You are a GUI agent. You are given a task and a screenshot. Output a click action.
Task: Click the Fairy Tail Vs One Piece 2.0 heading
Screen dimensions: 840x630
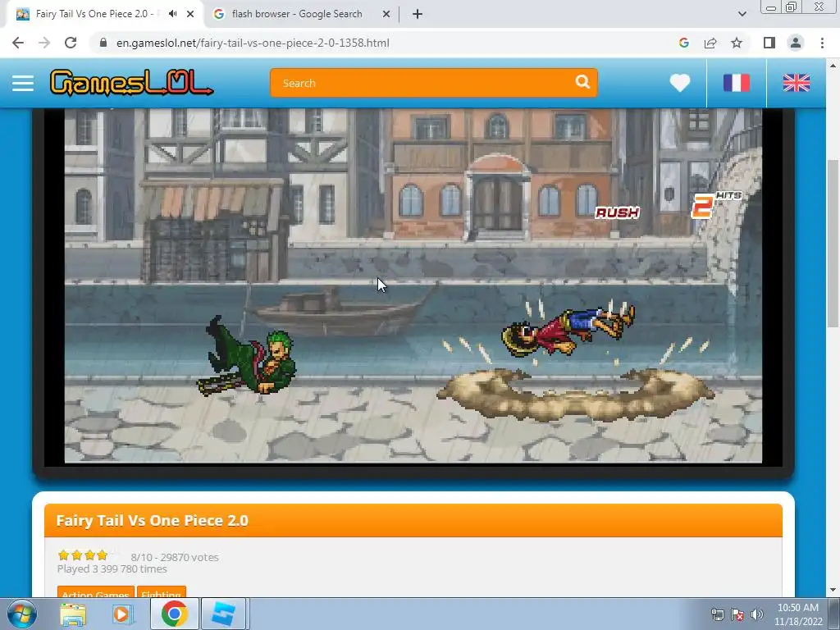point(152,520)
